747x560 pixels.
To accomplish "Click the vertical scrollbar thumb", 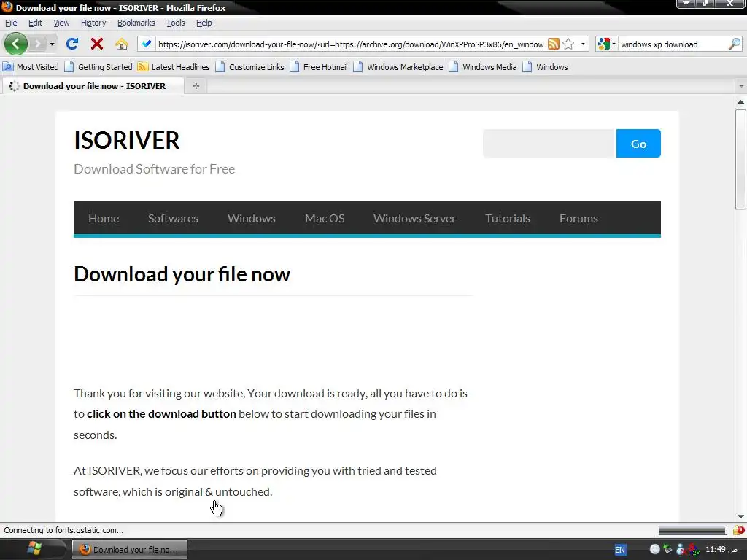I will [740, 159].
